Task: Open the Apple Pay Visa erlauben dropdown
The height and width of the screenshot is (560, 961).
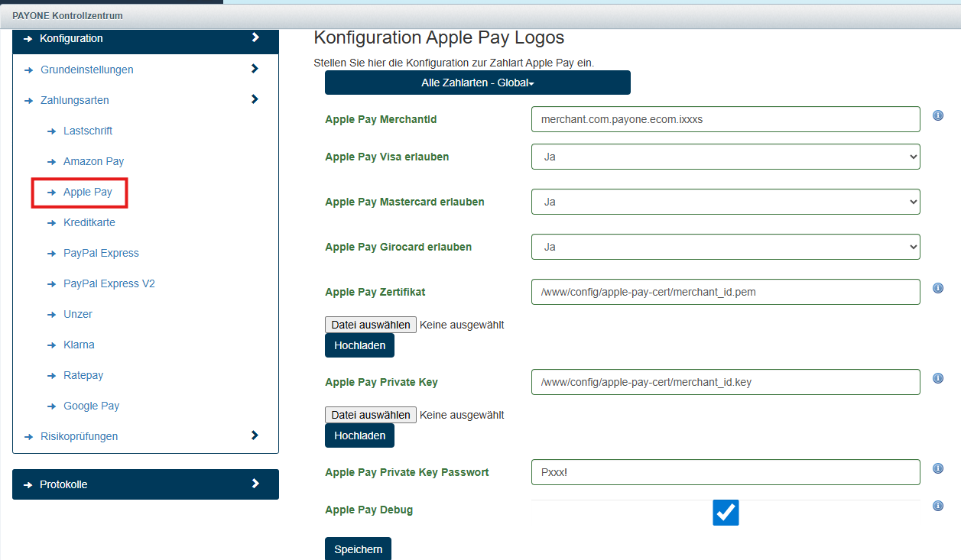Action: click(726, 157)
